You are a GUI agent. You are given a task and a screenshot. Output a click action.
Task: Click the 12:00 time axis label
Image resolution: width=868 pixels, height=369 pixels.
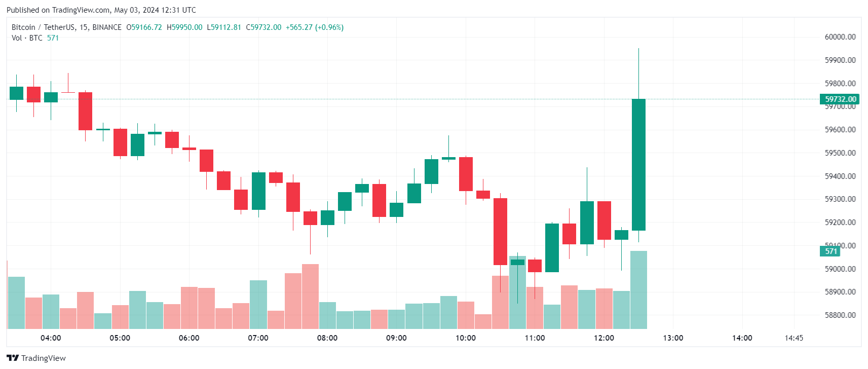(x=604, y=338)
